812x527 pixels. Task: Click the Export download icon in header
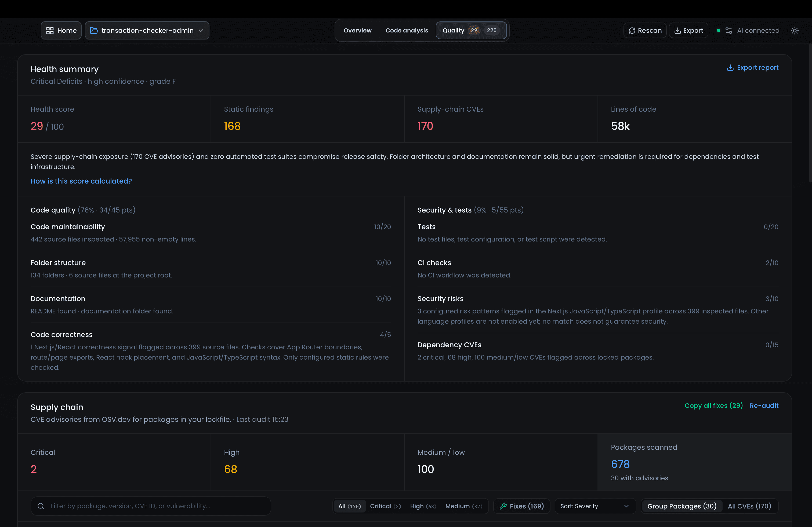click(x=677, y=30)
